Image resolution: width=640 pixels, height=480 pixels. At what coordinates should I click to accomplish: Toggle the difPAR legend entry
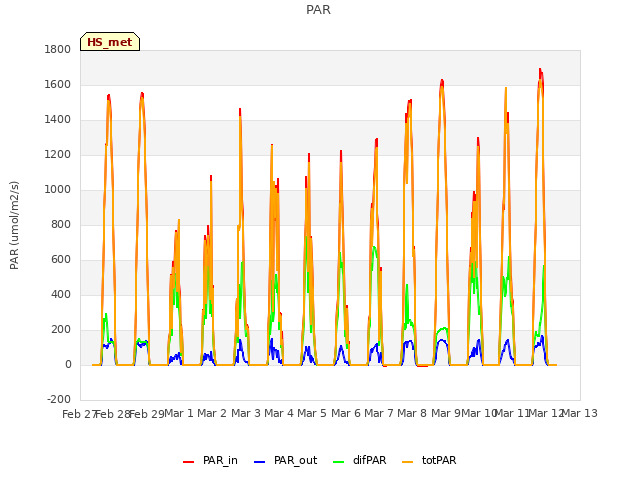[360, 460]
